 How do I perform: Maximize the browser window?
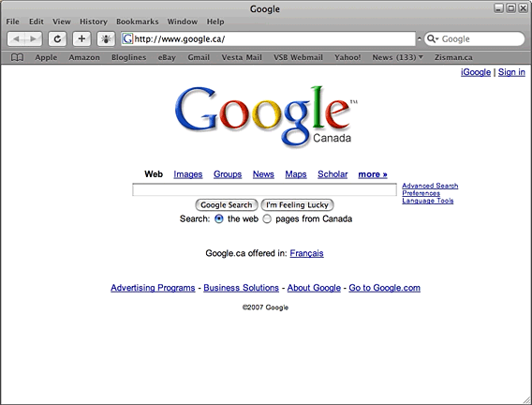point(511,8)
